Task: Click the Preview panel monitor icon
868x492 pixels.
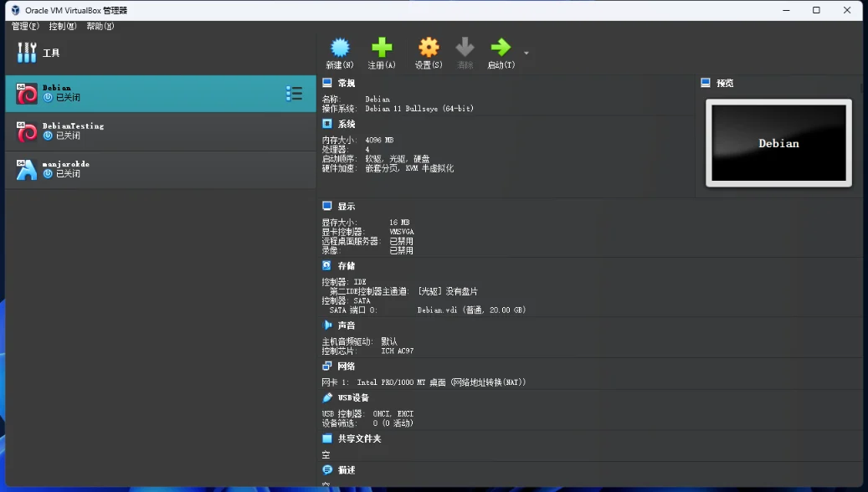Action: (706, 83)
